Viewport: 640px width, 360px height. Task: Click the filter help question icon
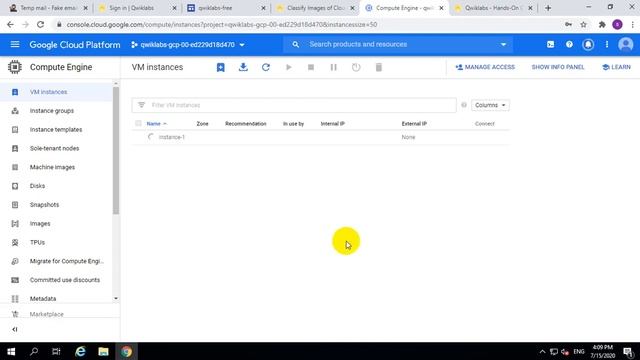pyautogui.click(x=464, y=105)
